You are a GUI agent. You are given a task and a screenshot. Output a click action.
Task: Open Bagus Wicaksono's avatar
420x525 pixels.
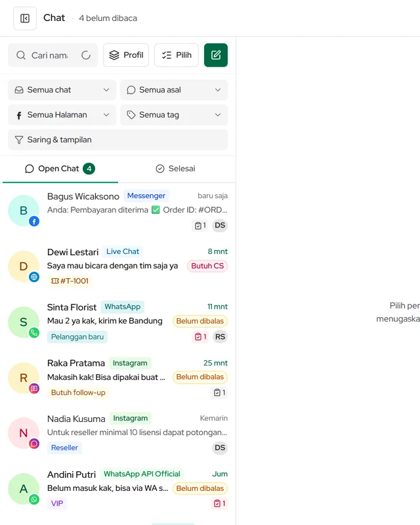(x=24, y=211)
